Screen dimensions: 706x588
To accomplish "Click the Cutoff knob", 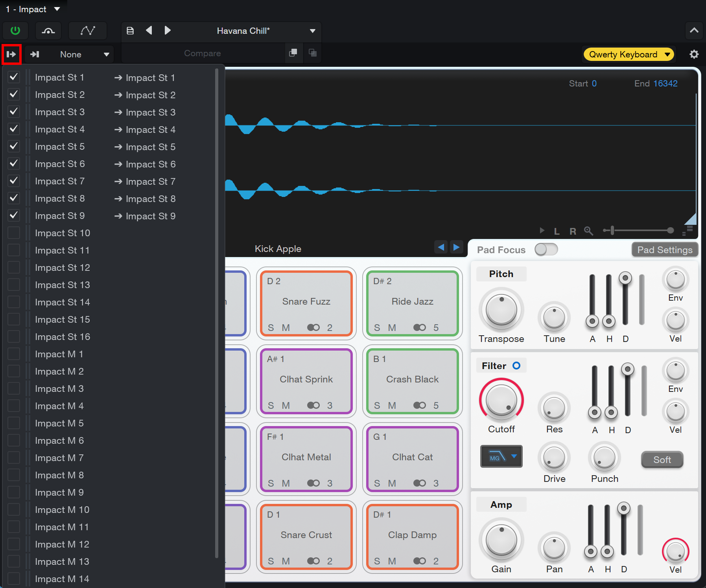I will 501,401.
